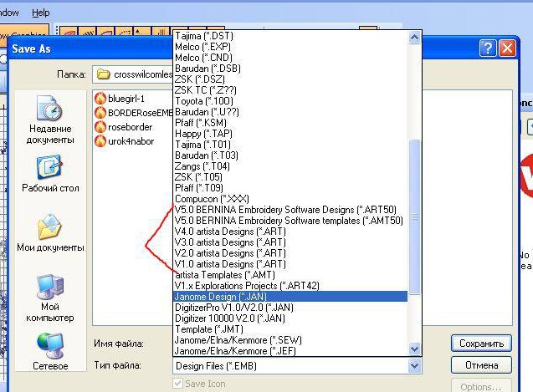
Task: Choose Digitizer 10000 V2.0 (*.JAN)
Action: pyautogui.click(x=290, y=318)
